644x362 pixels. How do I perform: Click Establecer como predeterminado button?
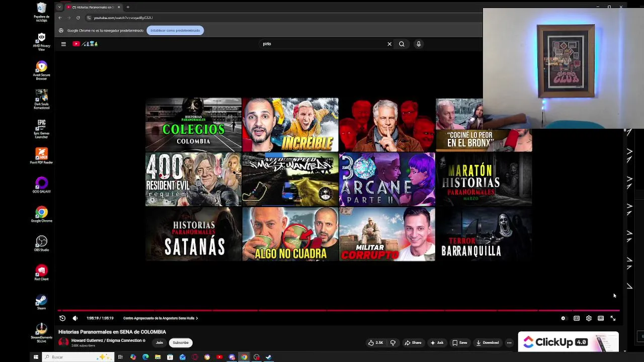(x=175, y=30)
